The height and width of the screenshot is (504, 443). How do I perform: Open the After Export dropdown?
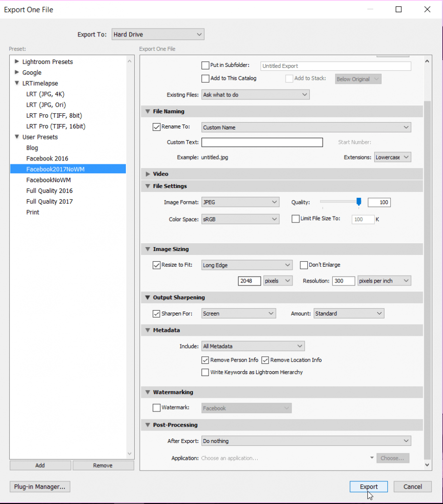[305, 441]
